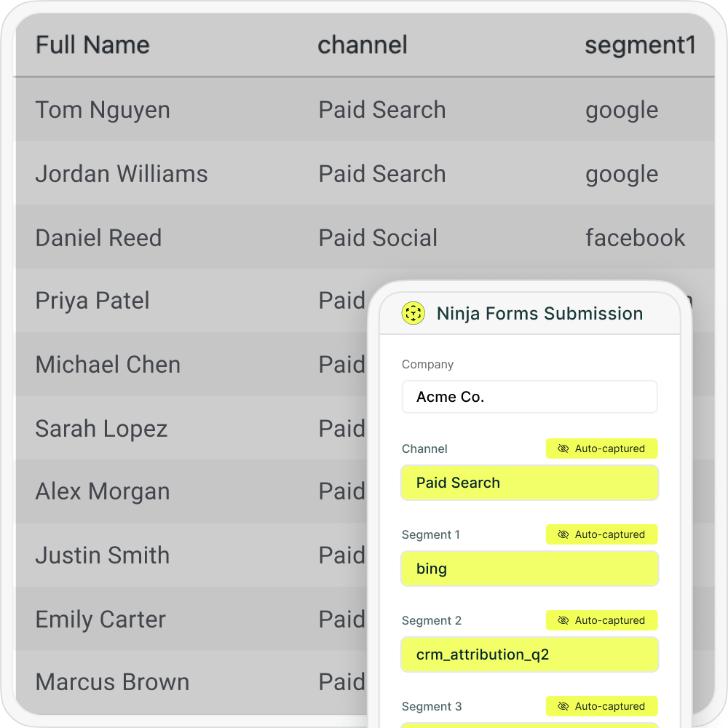Image resolution: width=728 pixels, height=728 pixels.
Task: Click the Ninja Forms Submission title text
Action: pos(539,313)
